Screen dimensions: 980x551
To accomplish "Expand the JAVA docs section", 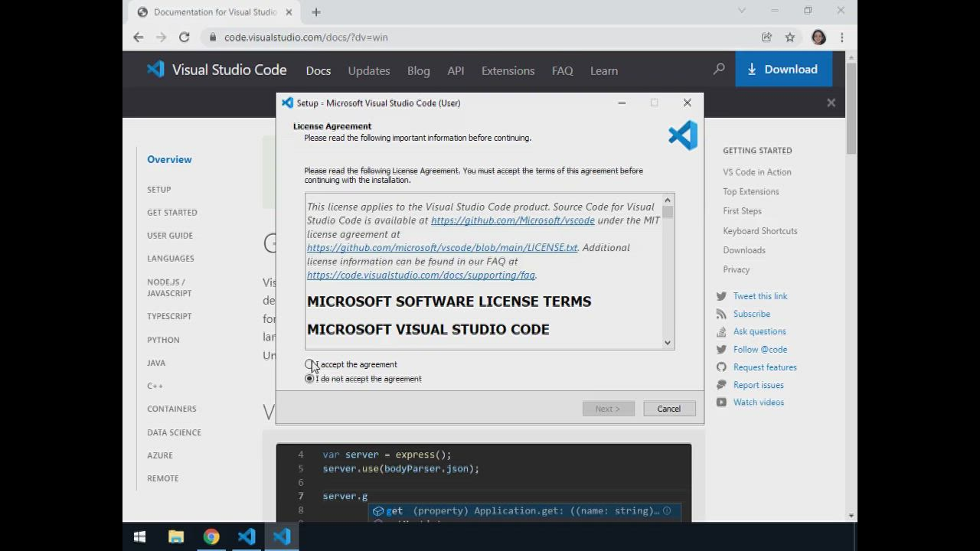I will [156, 363].
